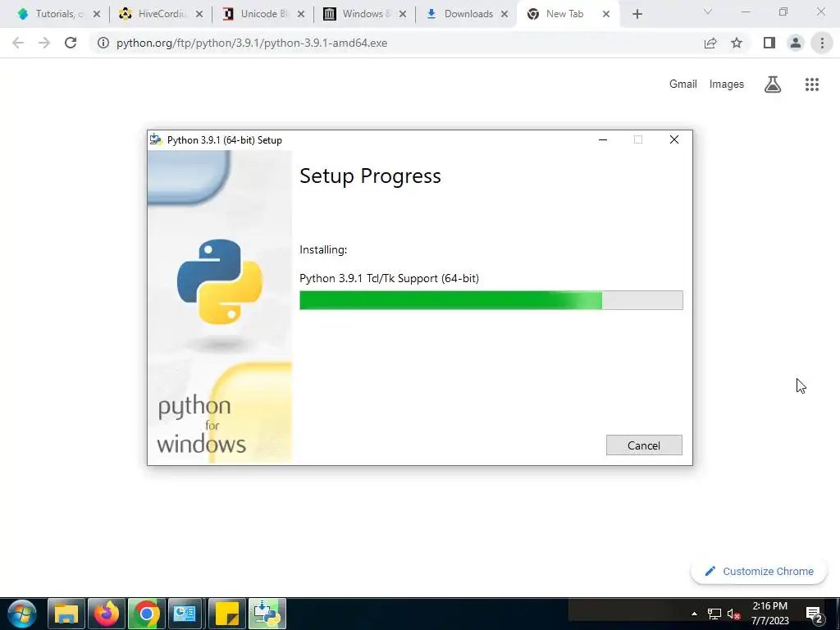Open the Chrome side panel
This screenshot has width=840, height=630.
point(769,43)
